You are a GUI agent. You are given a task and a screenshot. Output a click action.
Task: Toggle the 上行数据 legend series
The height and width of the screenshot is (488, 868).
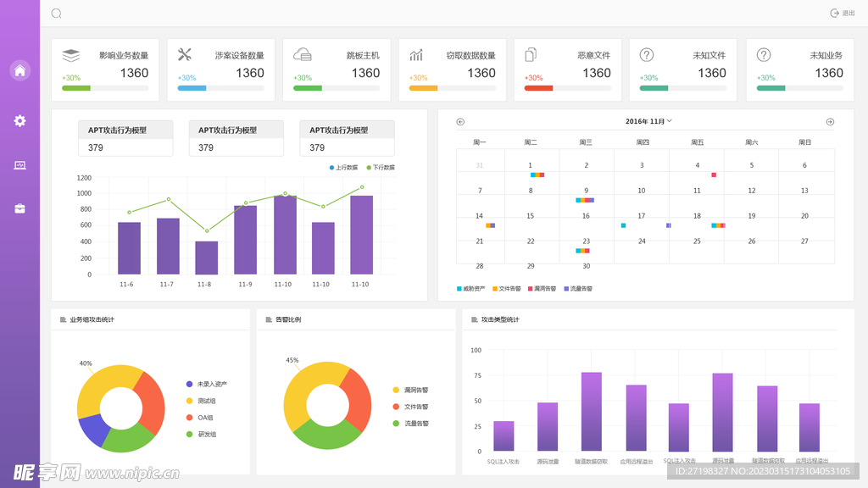tap(343, 168)
